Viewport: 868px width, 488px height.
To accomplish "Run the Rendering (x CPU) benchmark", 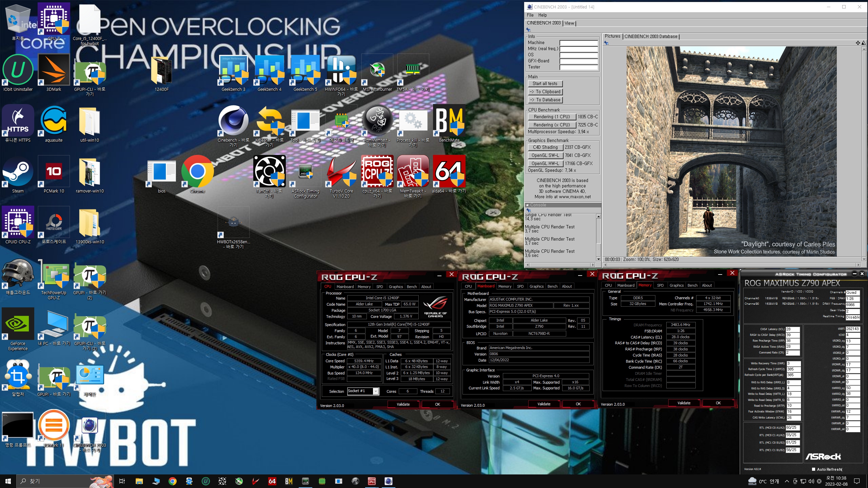I will click(552, 125).
